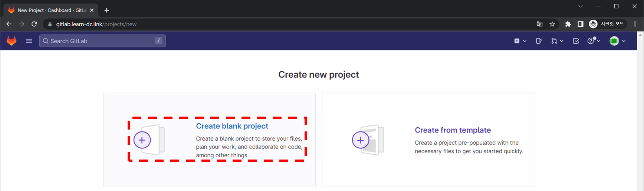Screen dimensions: 644x191
Task: Click the translate page icon
Action: point(539,24)
